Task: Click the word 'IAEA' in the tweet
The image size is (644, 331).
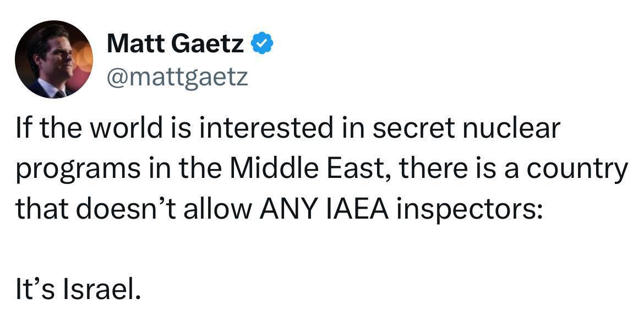Action: (357, 209)
